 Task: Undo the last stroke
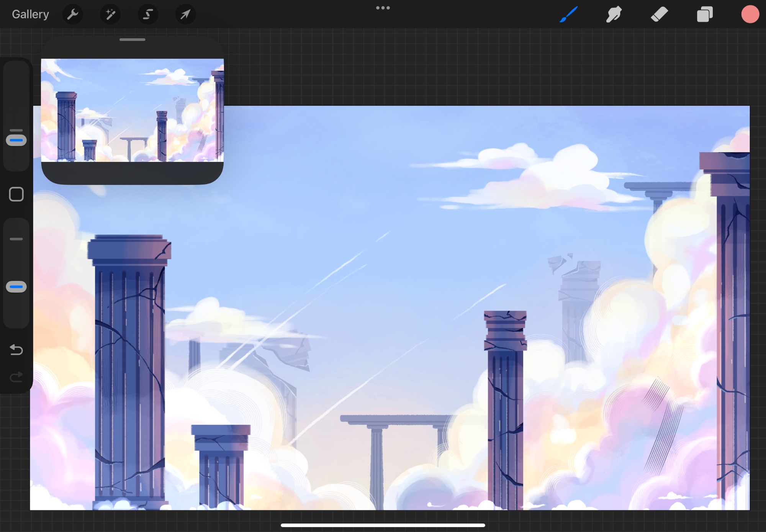[16, 349]
